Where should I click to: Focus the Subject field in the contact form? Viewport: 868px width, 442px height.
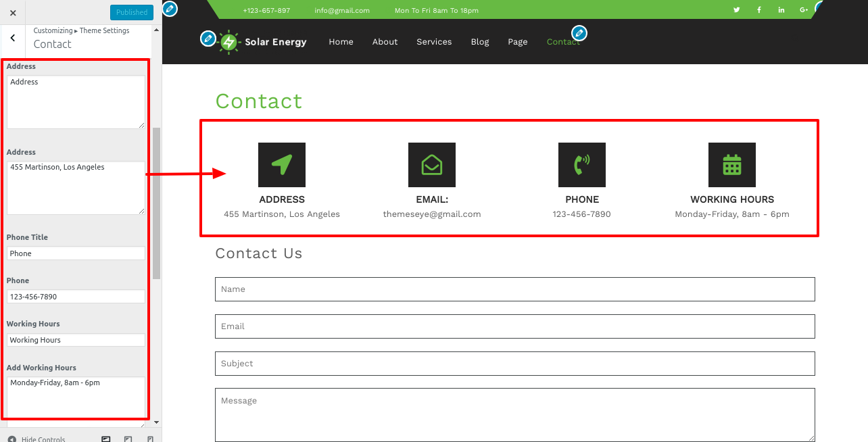click(x=514, y=364)
